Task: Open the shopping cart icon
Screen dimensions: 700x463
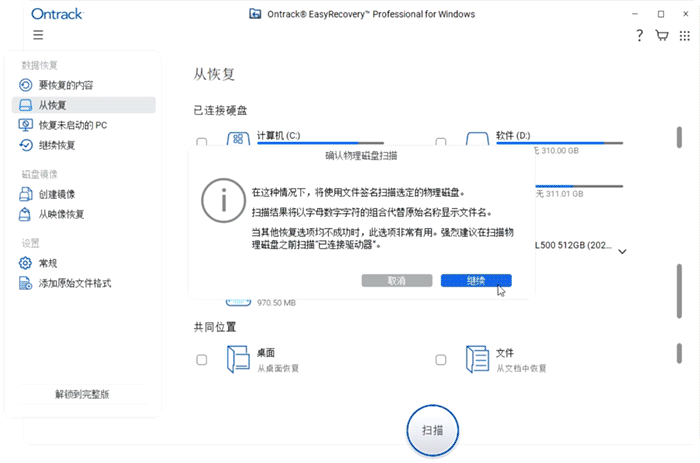Action: pyautogui.click(x=662, y=35)
